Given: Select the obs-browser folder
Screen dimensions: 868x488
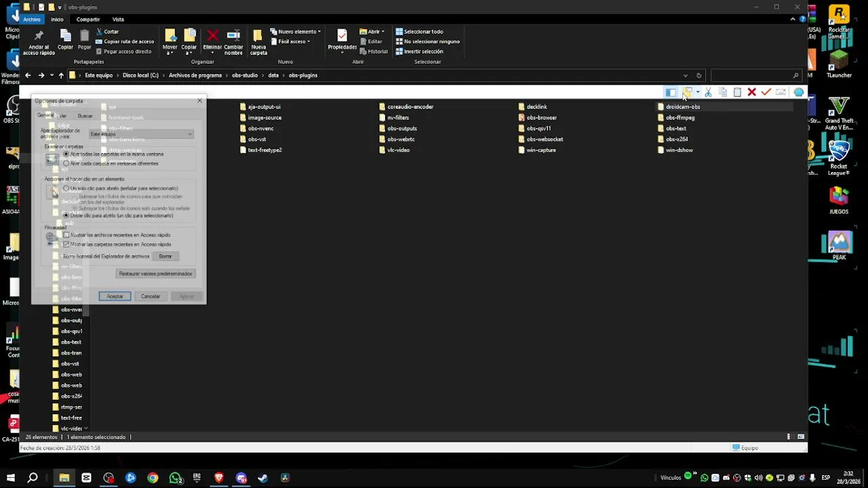Looking at the screenshot, I should pos(537,117).
